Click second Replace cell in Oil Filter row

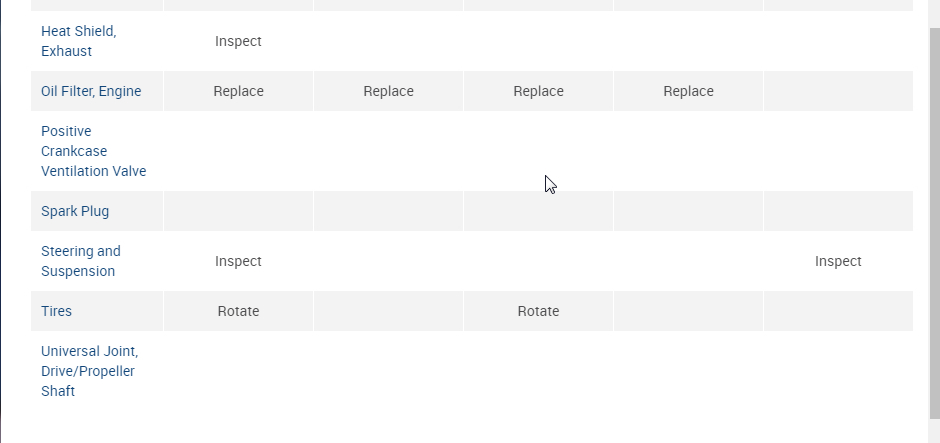[x=388, y=91]
